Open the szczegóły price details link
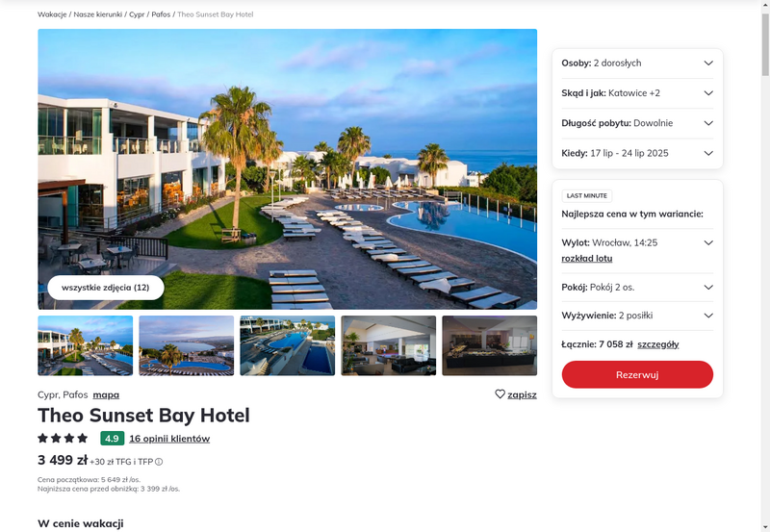This screenshot has width=770, height=532. [658, 344]
